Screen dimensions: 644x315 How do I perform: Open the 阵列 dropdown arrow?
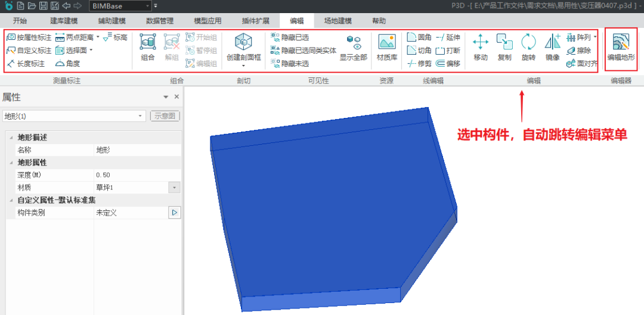tap(595, 38)
